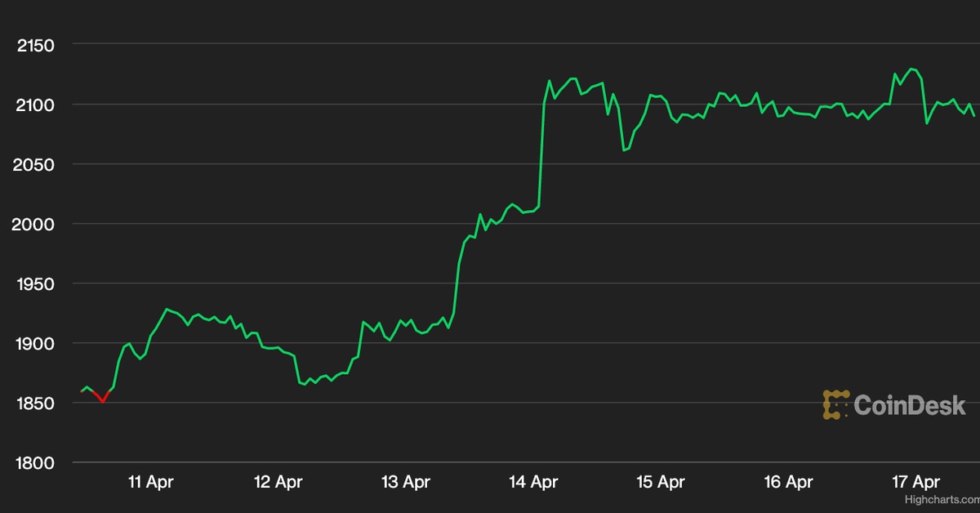Click the 1800 y-axis value

35,463
